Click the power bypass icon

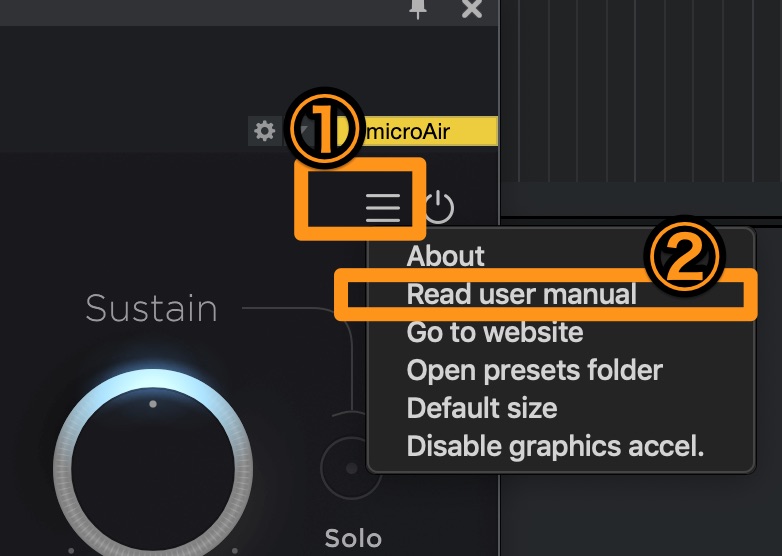[439, 207]
